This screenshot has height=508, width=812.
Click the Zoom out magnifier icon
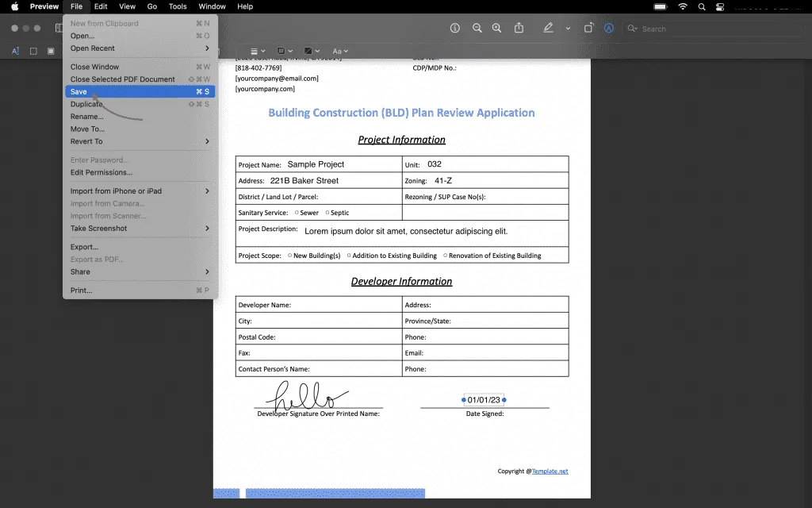click(x=477, y=28)
